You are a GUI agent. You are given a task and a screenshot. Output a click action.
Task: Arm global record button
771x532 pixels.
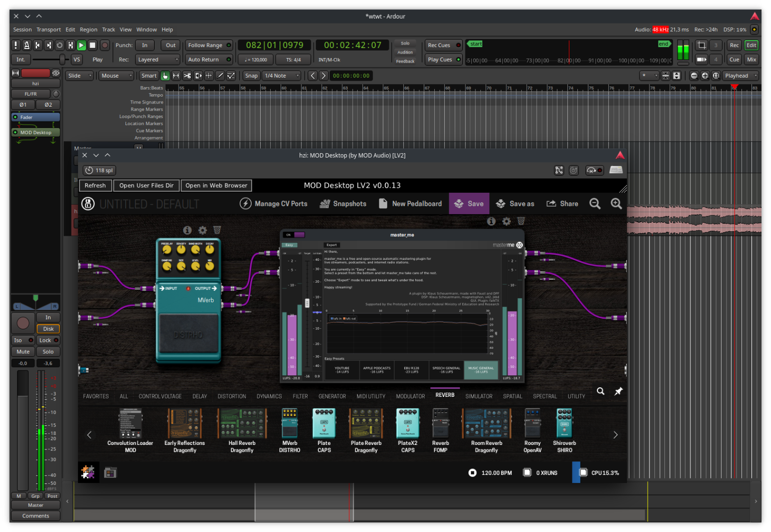coord(105,45)
